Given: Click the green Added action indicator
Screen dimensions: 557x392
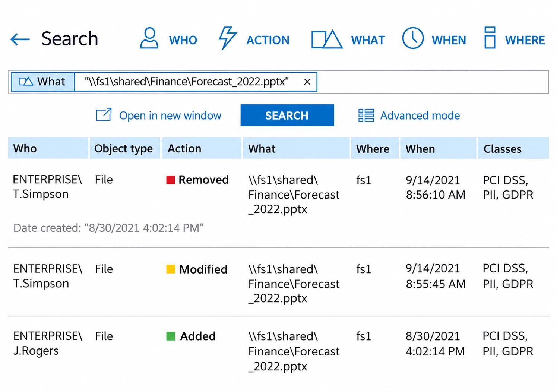Looking at the screenshot, I should pyautogui.click(x=171, y=336).
